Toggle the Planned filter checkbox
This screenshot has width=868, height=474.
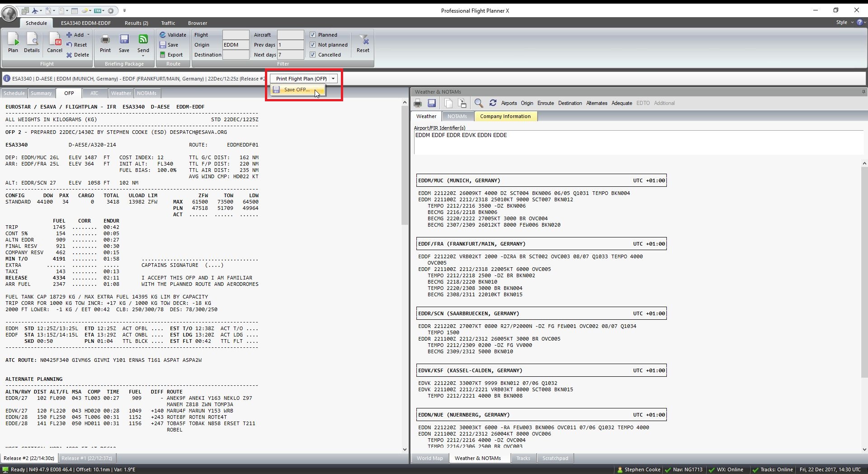tap(312, 35)
